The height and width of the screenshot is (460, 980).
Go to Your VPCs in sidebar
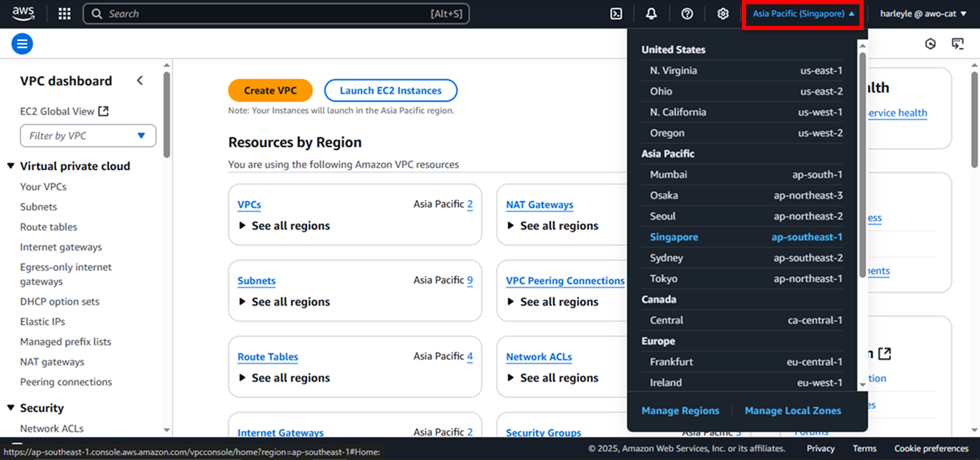point(43,187)
